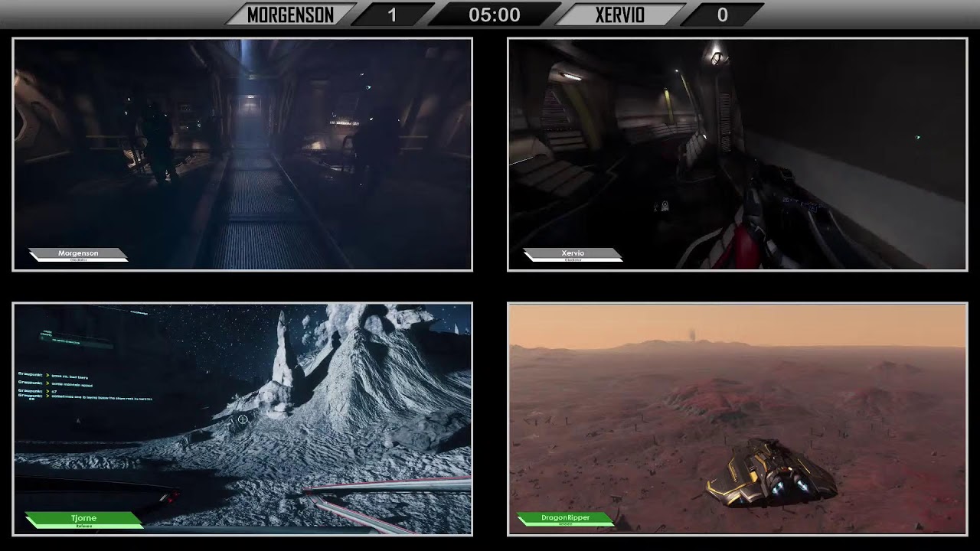The image size is (980, 551).
Task: Click the circular crosshair in Tjorne's feed
Action: [x=243, y=419]
